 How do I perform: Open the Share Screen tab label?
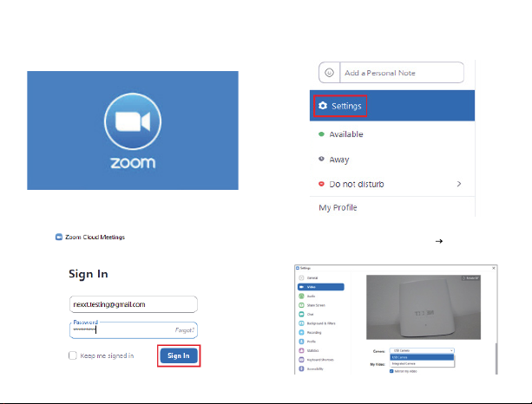[x=316, y=305]
